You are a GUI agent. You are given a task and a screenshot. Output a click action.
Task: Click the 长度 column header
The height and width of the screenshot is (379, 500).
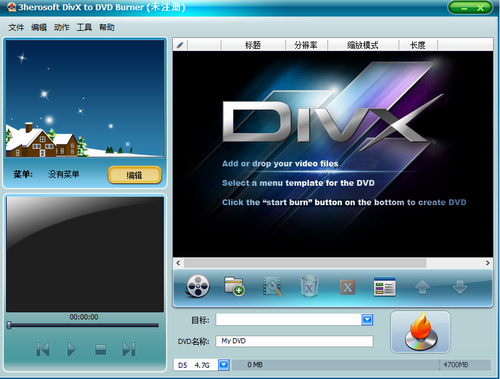click(x=418, y=45)
